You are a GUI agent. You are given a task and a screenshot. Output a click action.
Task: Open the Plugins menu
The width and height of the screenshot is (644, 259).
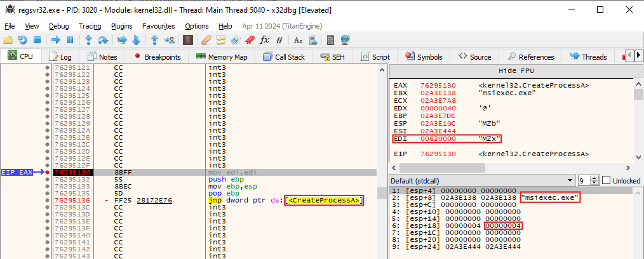click(121, 26)
